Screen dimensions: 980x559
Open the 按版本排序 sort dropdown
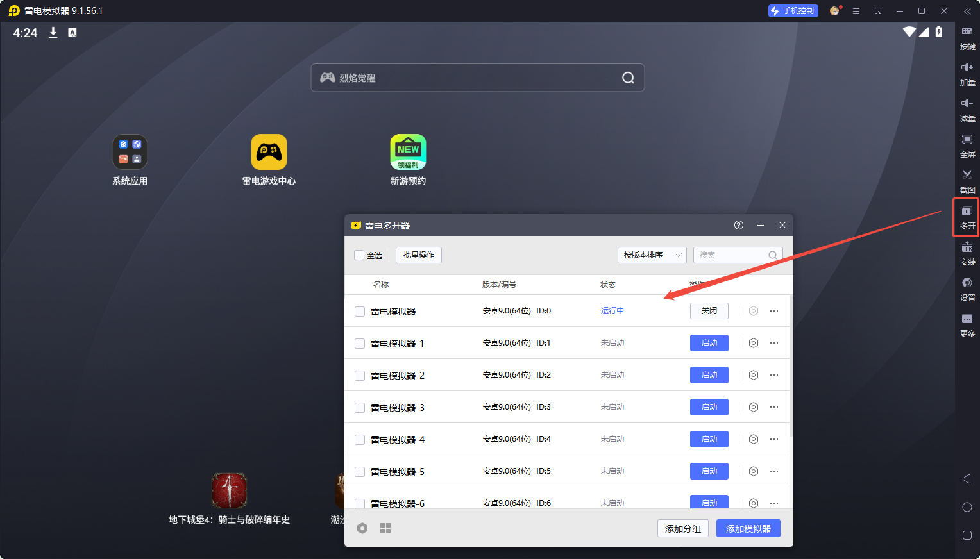[x=652, y=255]
